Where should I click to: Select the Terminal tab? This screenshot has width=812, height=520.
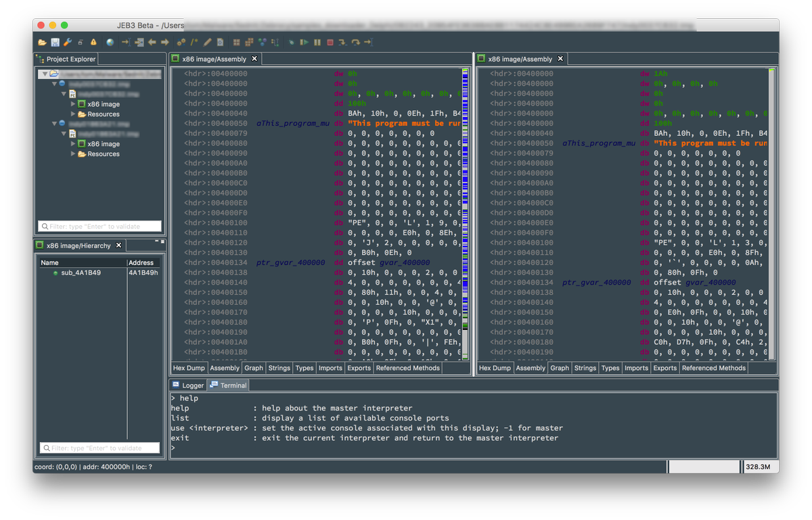tap(229, 385)
